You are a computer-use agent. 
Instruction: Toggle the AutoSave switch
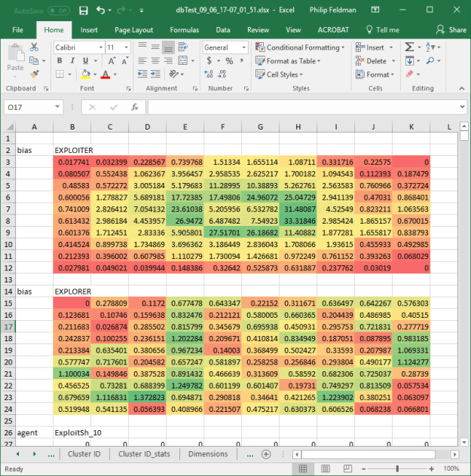click(60, 11)
